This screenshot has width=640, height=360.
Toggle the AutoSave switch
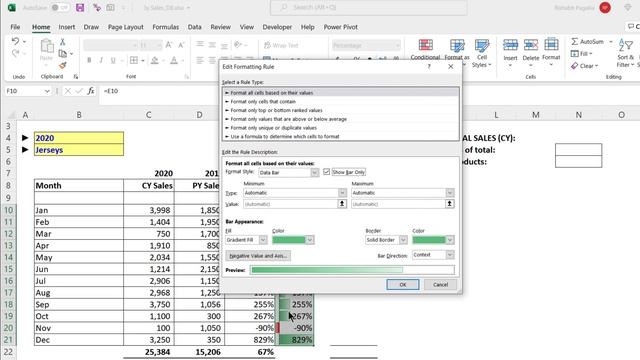coord(60,8)
